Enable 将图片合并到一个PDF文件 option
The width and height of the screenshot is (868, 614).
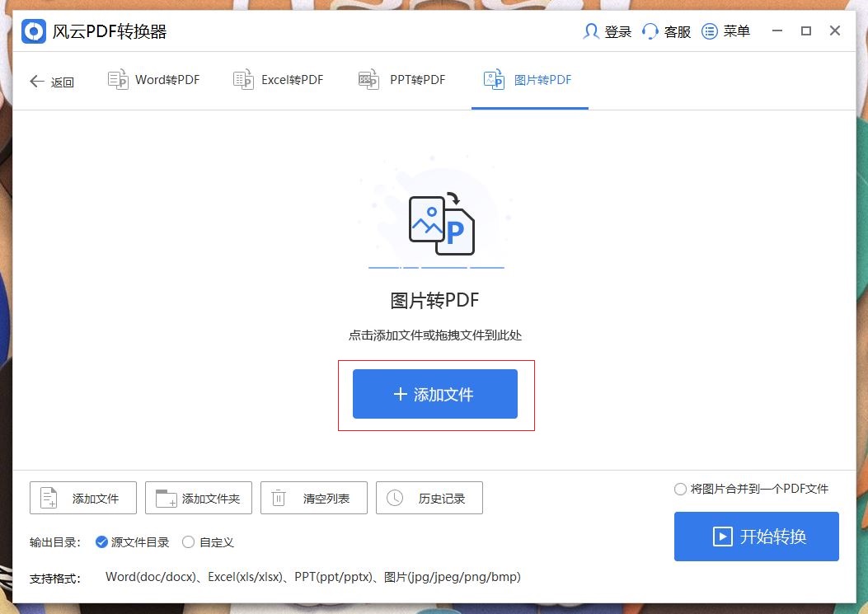[680, 489]
